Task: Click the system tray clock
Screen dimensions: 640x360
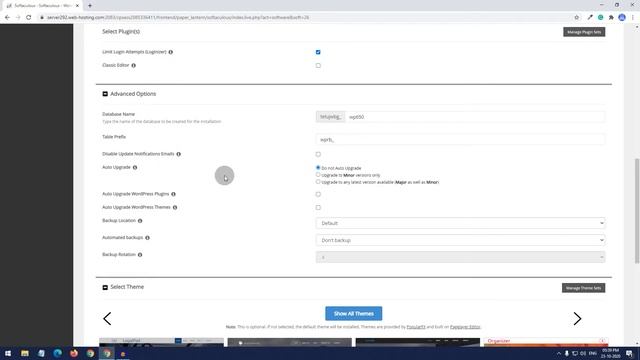Action: (x=610, y=353)
